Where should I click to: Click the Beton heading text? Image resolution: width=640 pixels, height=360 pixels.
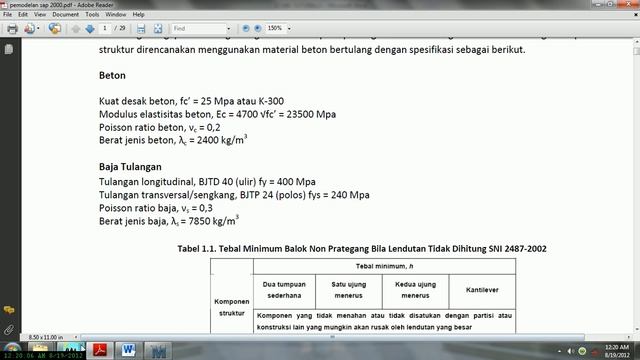112,76
